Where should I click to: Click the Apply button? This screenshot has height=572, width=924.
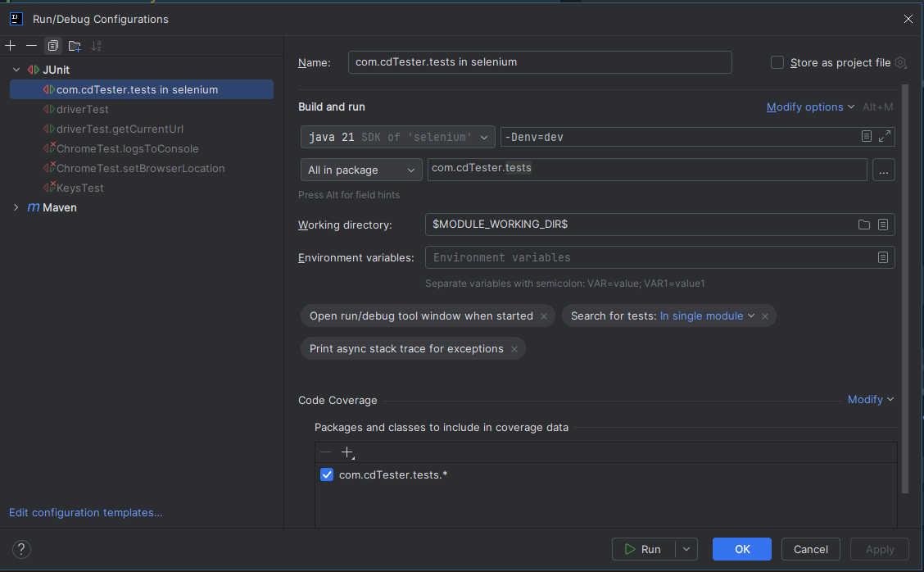click(879, 549)
